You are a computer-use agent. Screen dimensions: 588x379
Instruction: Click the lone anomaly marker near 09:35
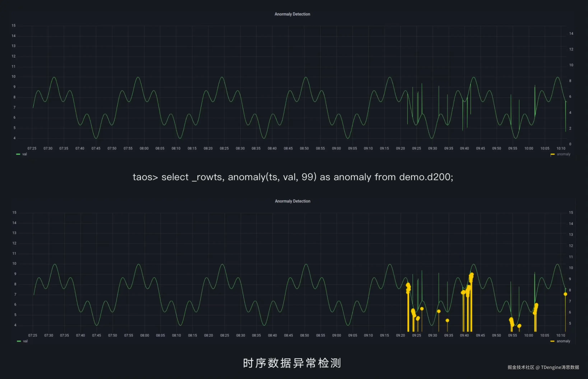coord(447,320)
